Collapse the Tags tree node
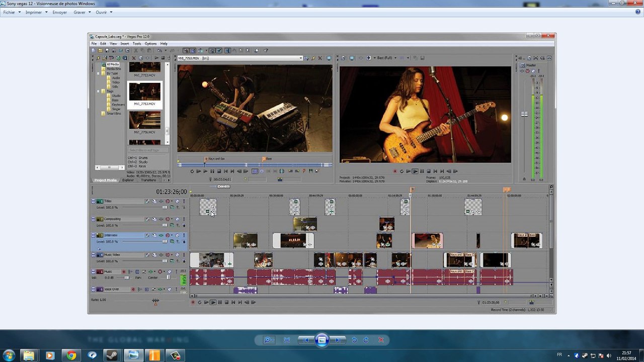This screenshot has width=644, height=362. click(x=99, y=91)
